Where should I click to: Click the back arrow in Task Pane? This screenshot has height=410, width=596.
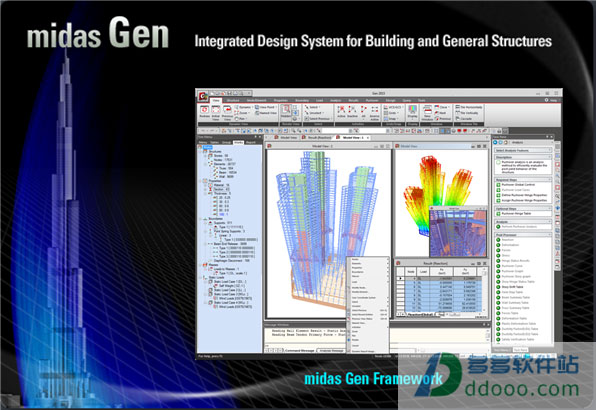click(x=495, y=142)
